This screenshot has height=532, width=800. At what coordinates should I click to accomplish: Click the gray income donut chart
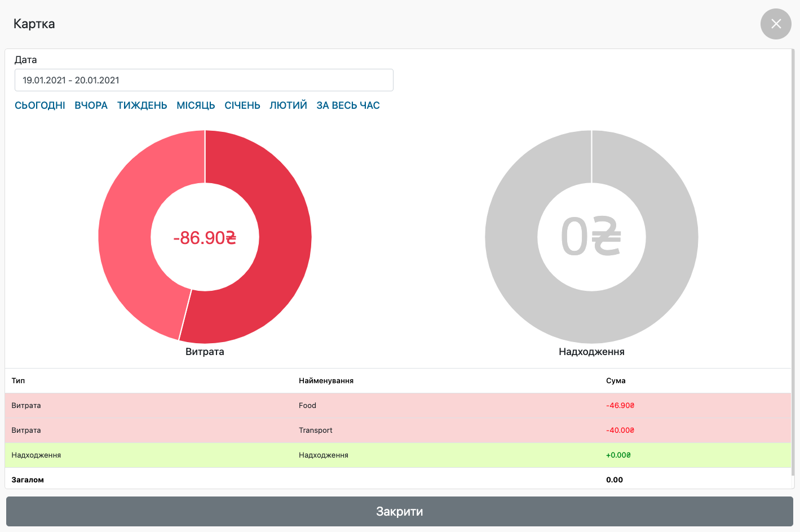click(671, 237)
